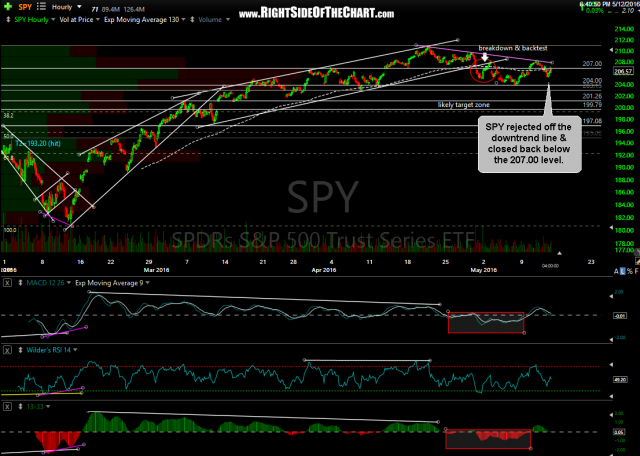Toggle the L logarithmic scale option
Viewport: 640px width, 456px height.
pos(622,271)
